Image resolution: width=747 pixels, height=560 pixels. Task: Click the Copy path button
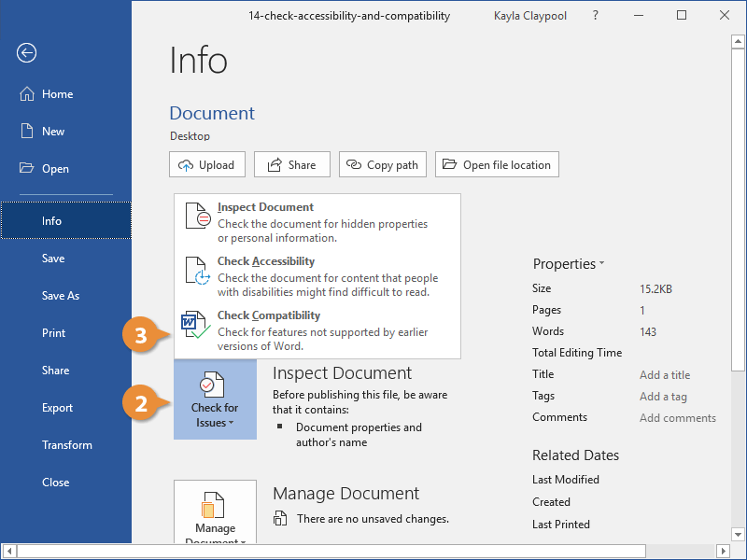[382, 163]
